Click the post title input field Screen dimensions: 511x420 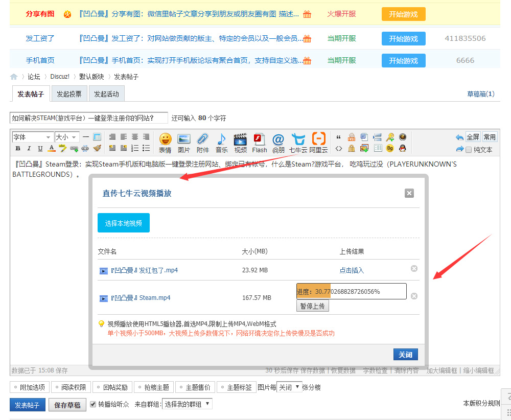pos(88,118)
